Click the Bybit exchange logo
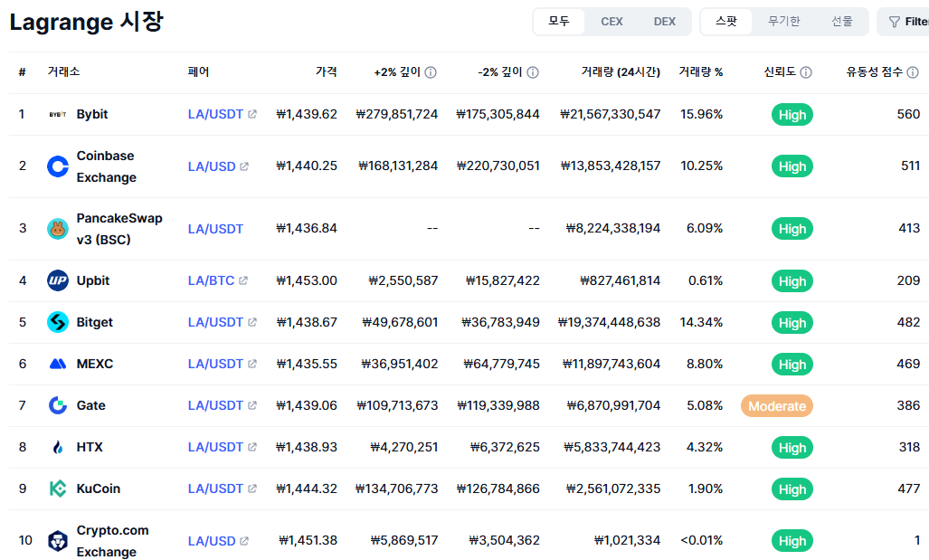 coord(58,114)
